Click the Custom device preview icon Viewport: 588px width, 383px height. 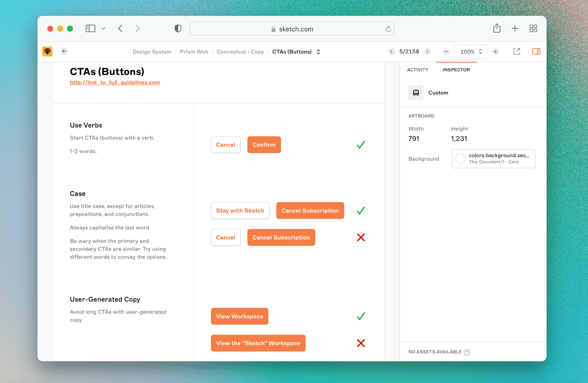[x=416, y=92]
